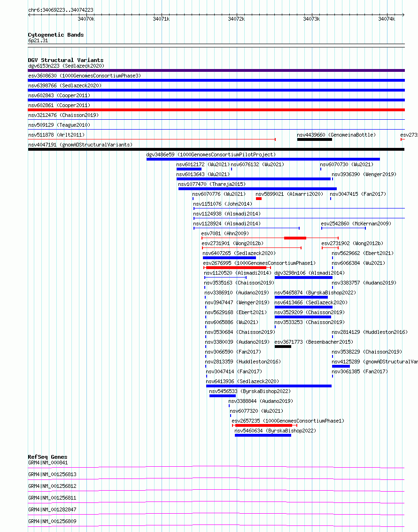Image resolution: width=418 pixels, height=532 pixels.
Task: Click the nsv602843 (Cooper2011) label
Action: click(x=59, y=95)
